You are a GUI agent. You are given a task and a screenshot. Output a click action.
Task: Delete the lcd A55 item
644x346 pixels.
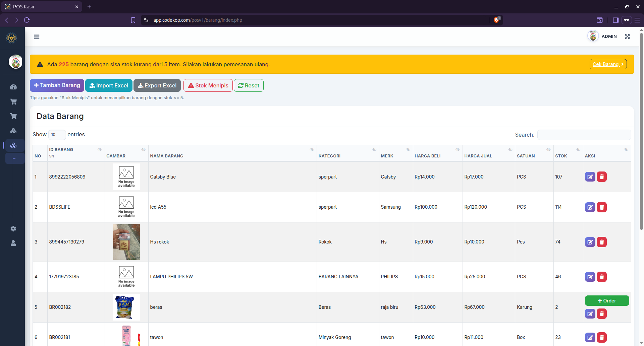pyautogui.click(x=602, y=207)
